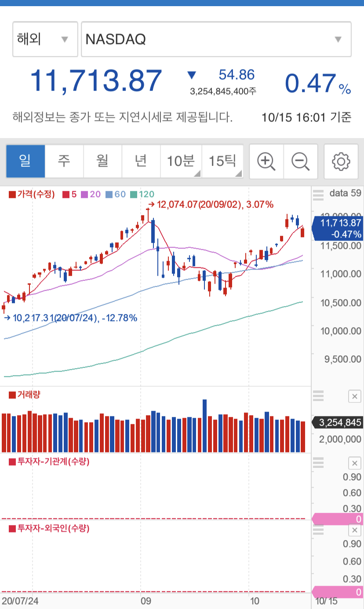Image resolution: width=364 pixels, height=609 pixels.
Task: Switch to 년 yearly chart tab
Action: pos(141,161)
